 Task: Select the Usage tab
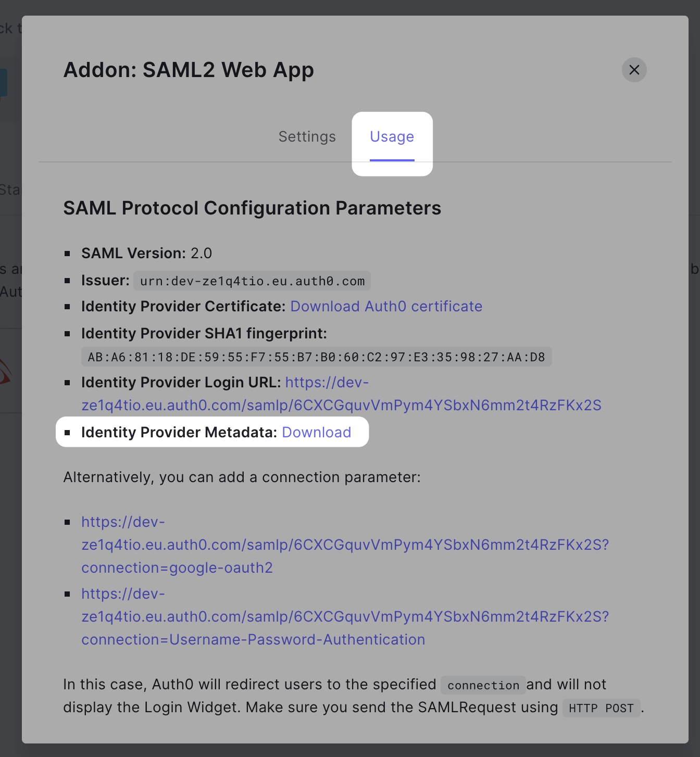pos(392,137)
